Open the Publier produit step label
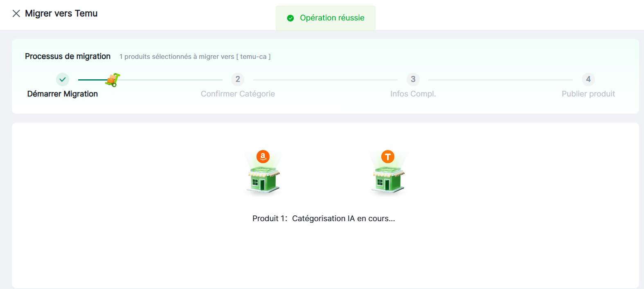Screen dimensions: 644x289 (588, 94)
